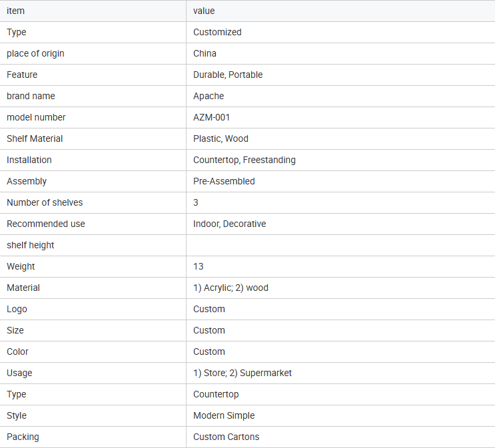Click the 'Pre-Assembled' assembly value
Viewport: 495px width, 448px height.
[x=224, y=181]
